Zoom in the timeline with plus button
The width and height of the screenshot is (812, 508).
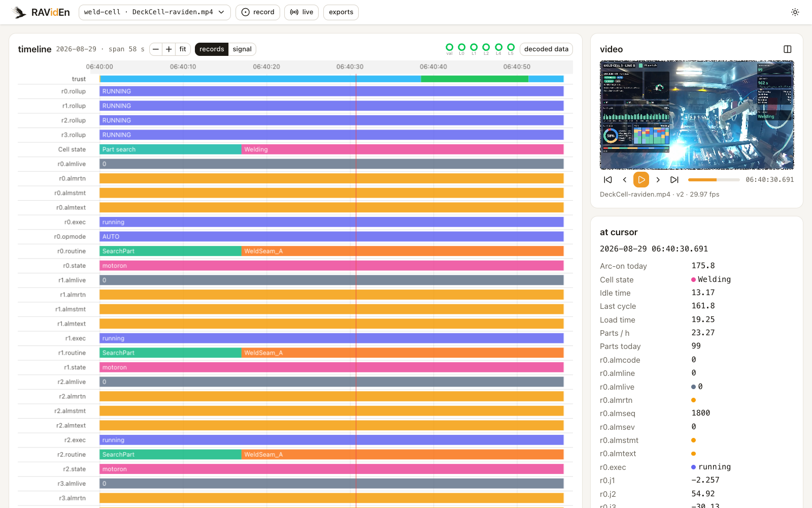(x=169, y=49)
